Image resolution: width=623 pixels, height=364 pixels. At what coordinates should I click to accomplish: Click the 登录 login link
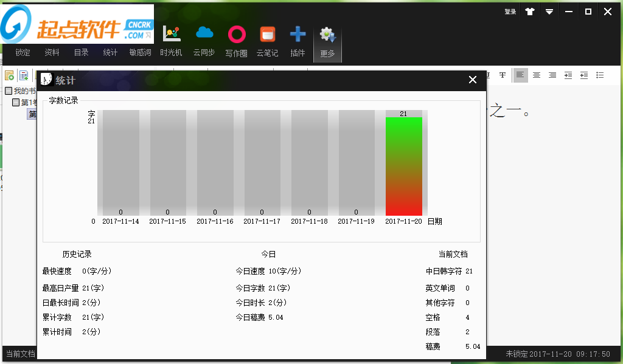click(x=510, y=12)
